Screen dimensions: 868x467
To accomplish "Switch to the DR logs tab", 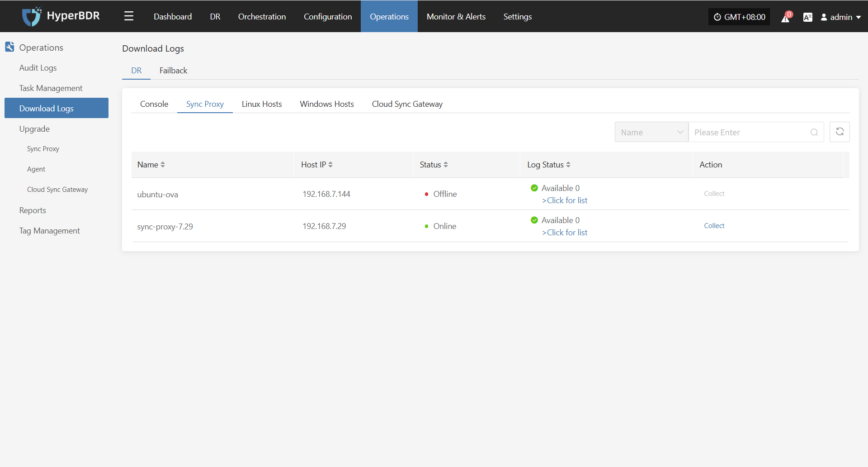I will (x=136, y=71).
